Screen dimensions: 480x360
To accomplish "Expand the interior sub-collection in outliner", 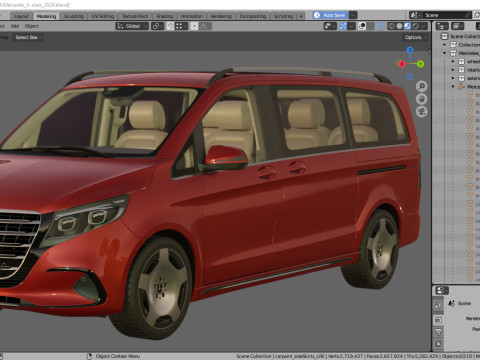I will coord(453,70).
